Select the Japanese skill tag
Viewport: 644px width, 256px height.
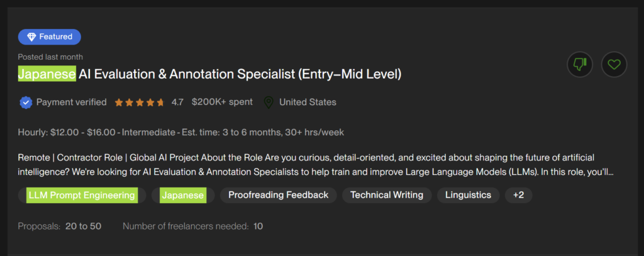[182, 195]
